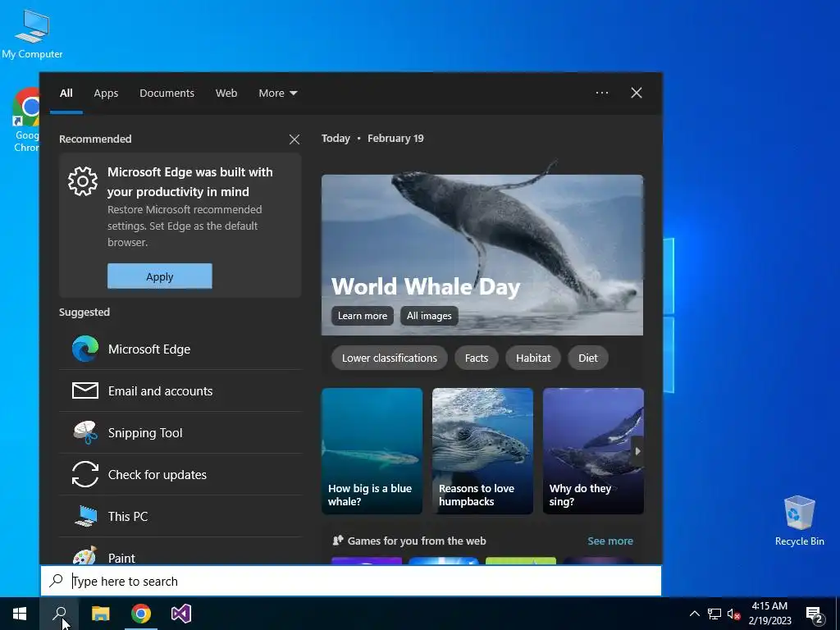Viewport: 840px width, 630px height.
Task: Click the magnifier icon inside search box
Action: (57, 581)
